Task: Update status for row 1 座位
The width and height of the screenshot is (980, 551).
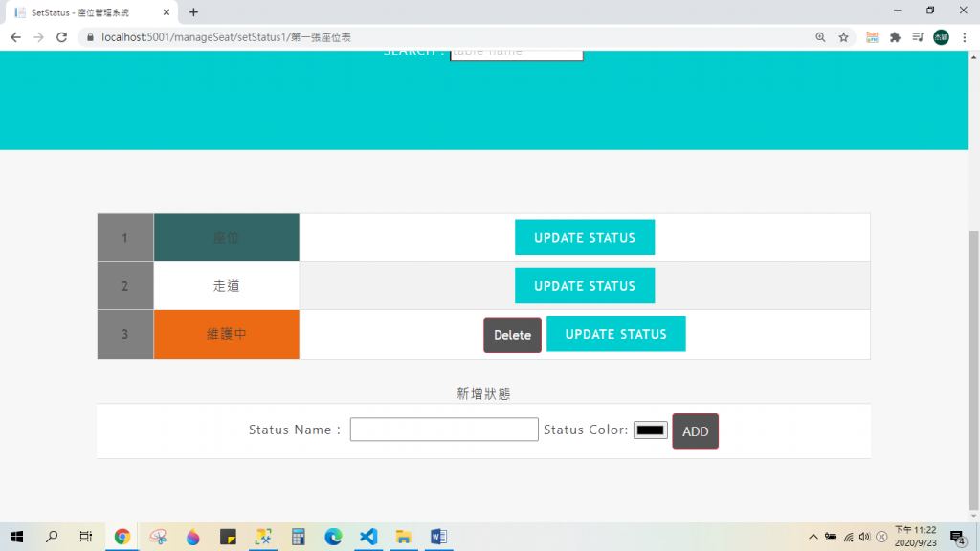Action: click(585, 237)
